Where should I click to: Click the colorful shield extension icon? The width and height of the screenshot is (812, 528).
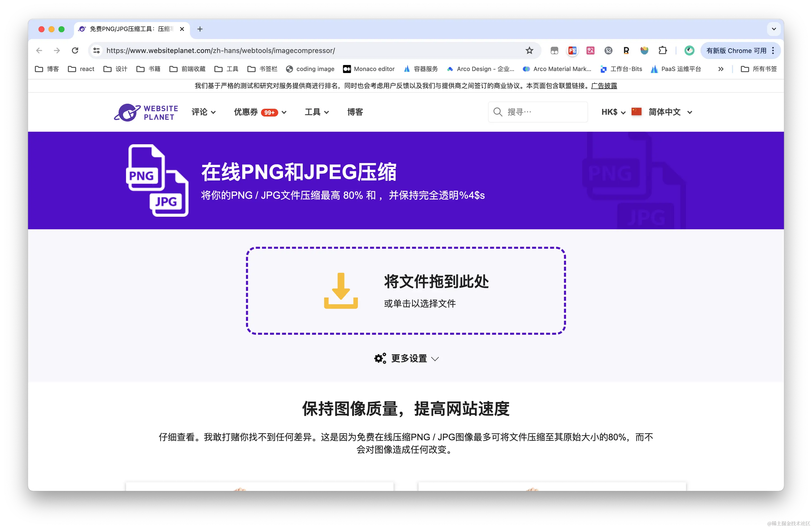(x=644, y=50)
